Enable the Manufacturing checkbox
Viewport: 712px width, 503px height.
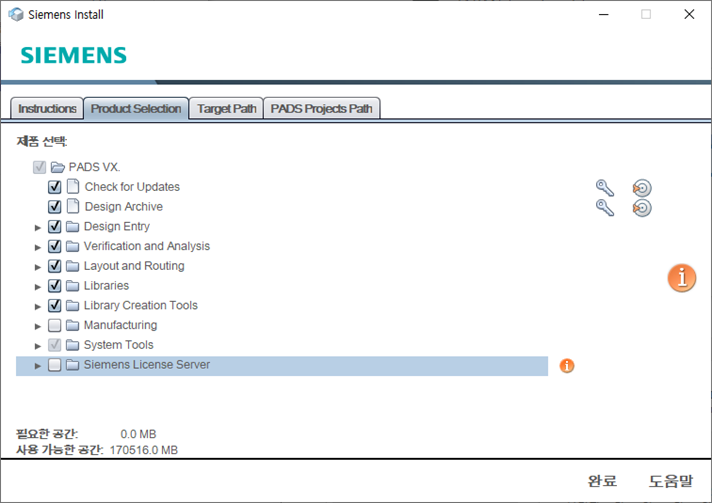coord(54,325)
